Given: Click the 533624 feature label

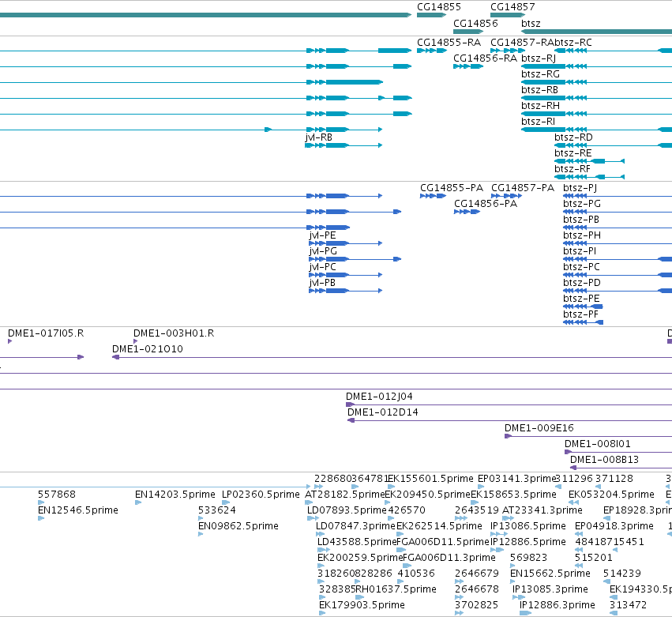Looking at the screenshot, I should pos(217,510).
